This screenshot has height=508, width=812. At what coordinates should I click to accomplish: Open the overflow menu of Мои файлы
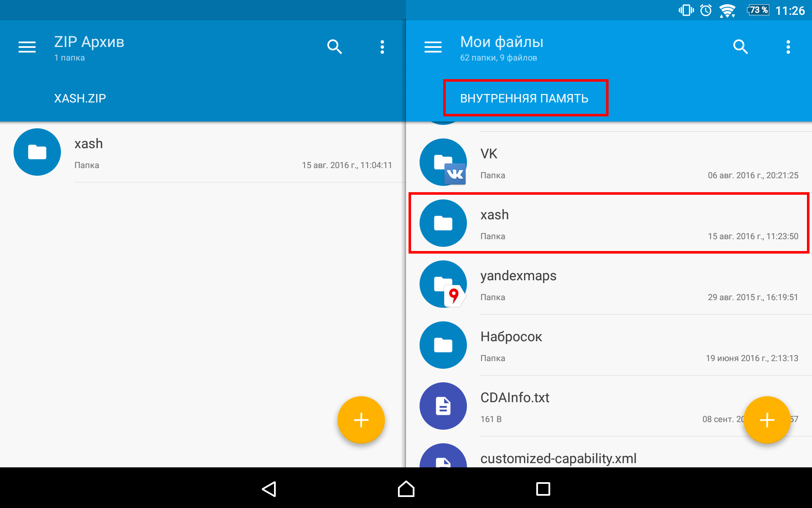(788, 47)
